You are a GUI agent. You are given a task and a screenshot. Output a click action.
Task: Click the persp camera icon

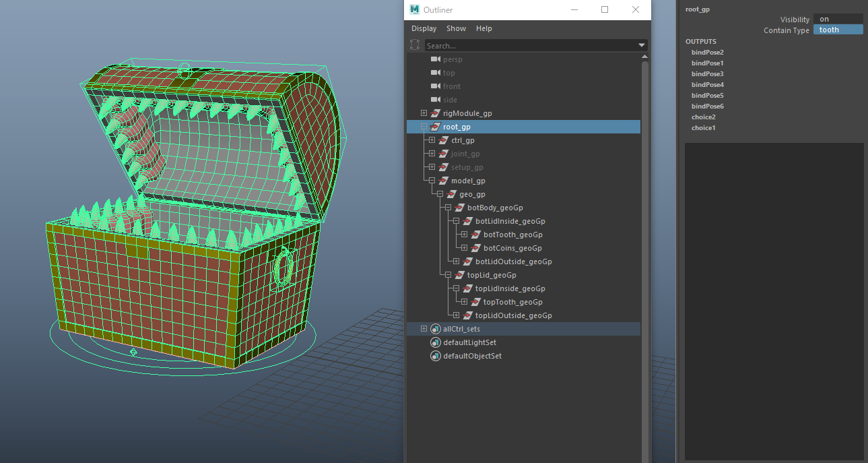tap(435, 59)
